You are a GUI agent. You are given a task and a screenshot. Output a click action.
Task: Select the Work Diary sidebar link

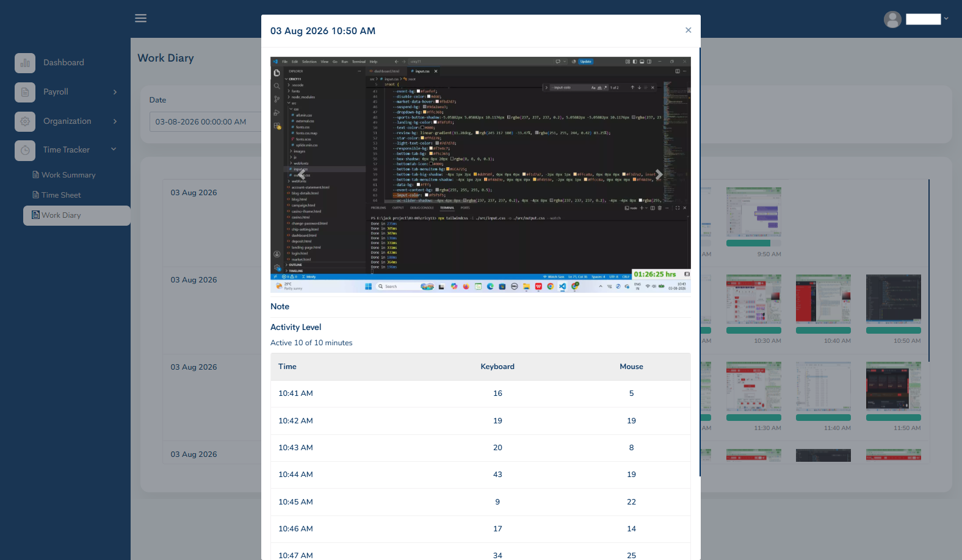pos(77,215)
